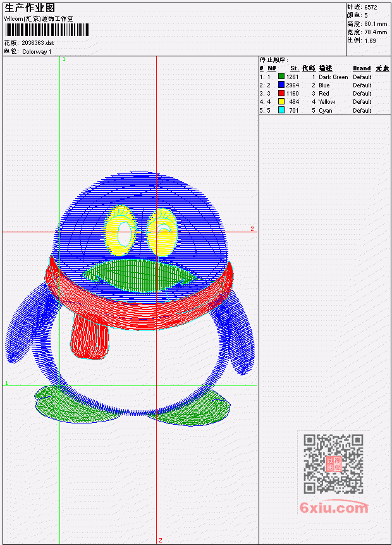The width and height of the screenshot is (392, 545).
Task: Click Default brand in Cyan row
Action: pos(362,111)
